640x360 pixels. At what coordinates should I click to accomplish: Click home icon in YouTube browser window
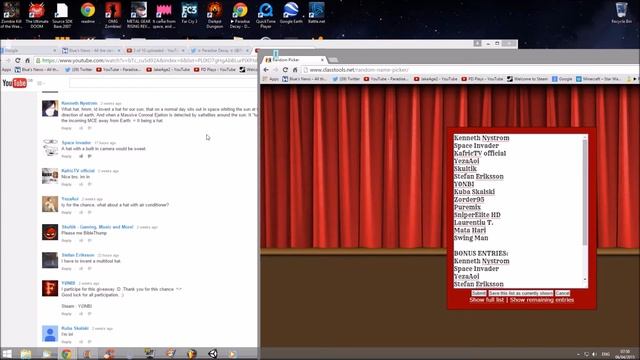pos(27,60)
